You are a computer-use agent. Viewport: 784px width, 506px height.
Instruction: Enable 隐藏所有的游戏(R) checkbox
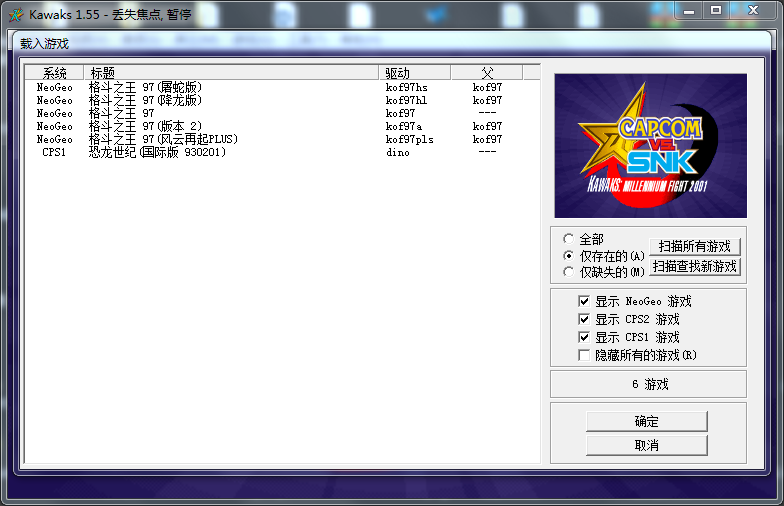pos(584,355)
